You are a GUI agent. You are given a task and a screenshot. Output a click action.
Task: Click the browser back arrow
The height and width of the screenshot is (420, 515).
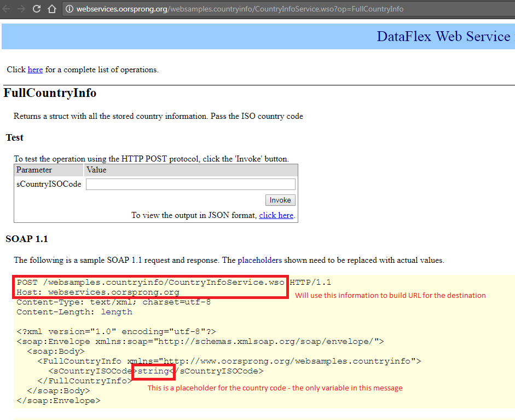pyautogui.click(x=8, y=9)
